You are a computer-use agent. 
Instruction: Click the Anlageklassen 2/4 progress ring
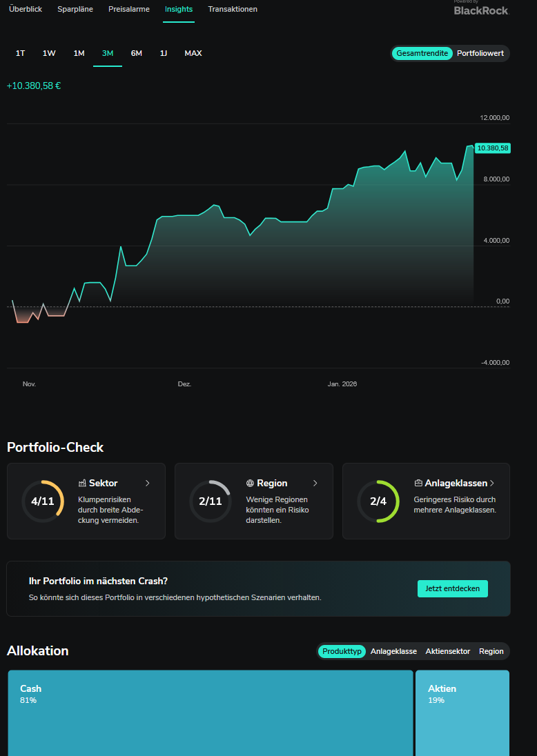378,501
